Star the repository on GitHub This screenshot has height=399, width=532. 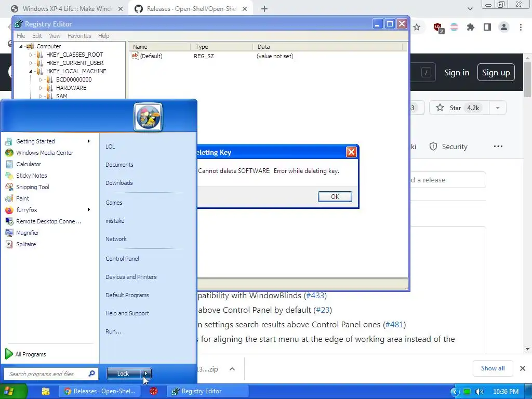click(459, 108)
